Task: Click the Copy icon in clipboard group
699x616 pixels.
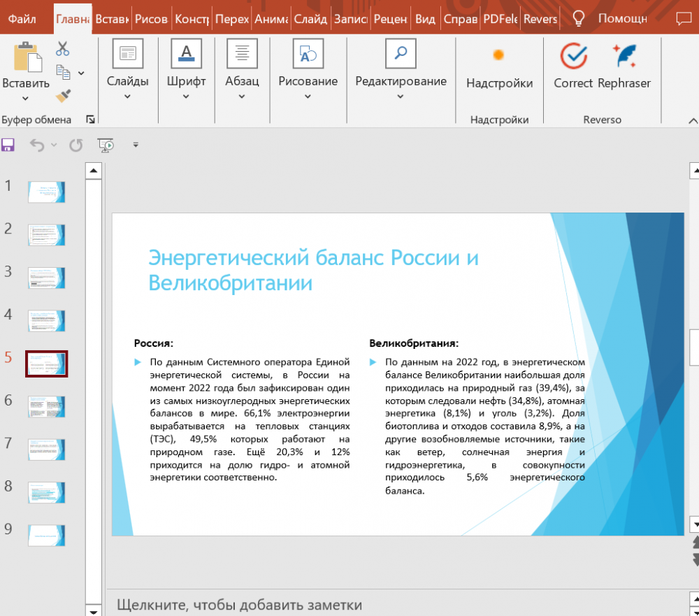Action: pyautogui.click(x=63, y=72)
